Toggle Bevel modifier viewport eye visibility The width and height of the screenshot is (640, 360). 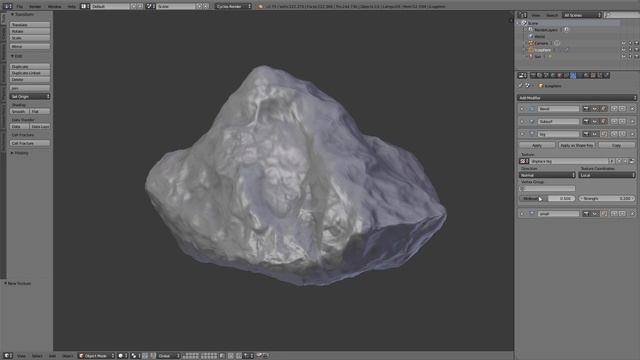click(595, 109)
